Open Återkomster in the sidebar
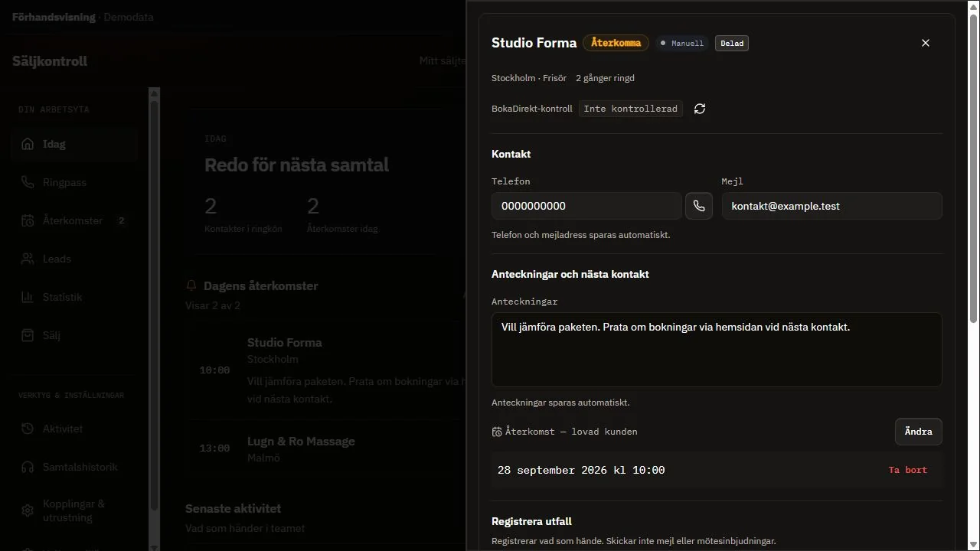This screenshot has width=980, height=551. point(74,220)
